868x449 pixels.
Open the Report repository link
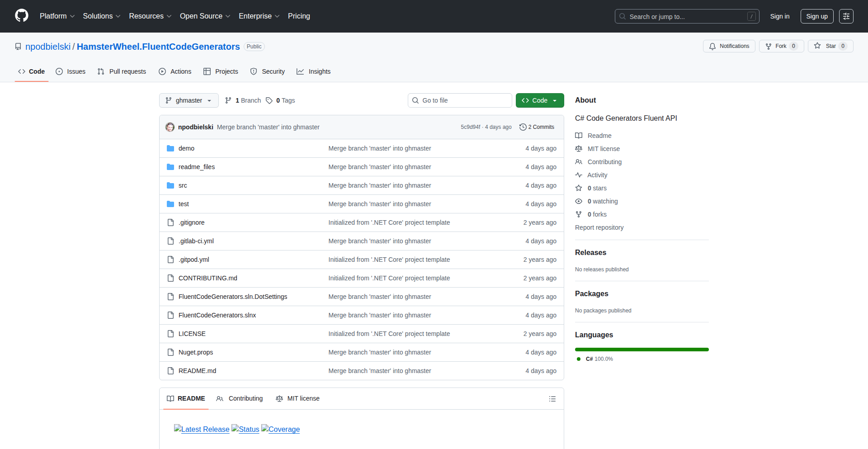[599, 227]
